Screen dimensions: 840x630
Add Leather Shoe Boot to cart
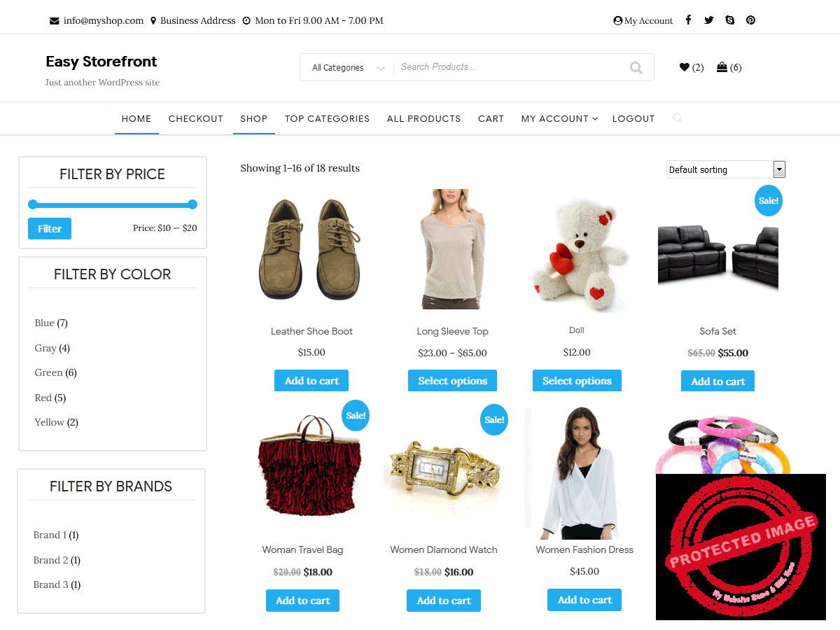(311, 381)
